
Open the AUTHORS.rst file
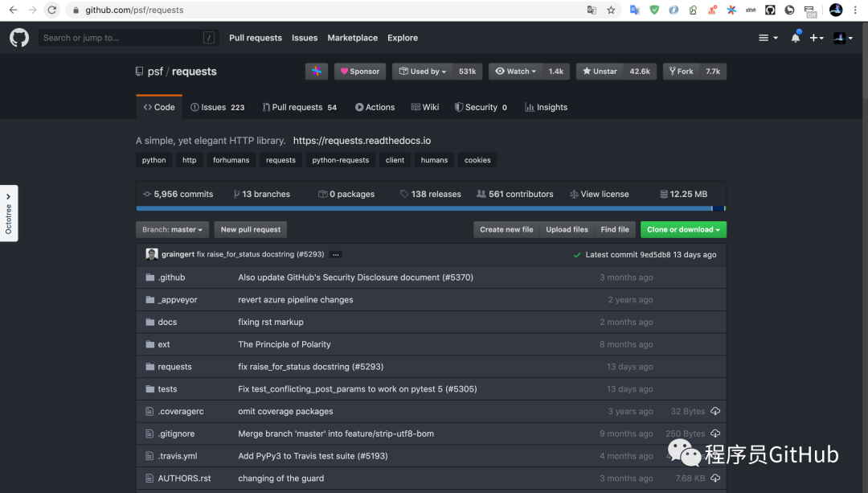[x=184, y=478]
